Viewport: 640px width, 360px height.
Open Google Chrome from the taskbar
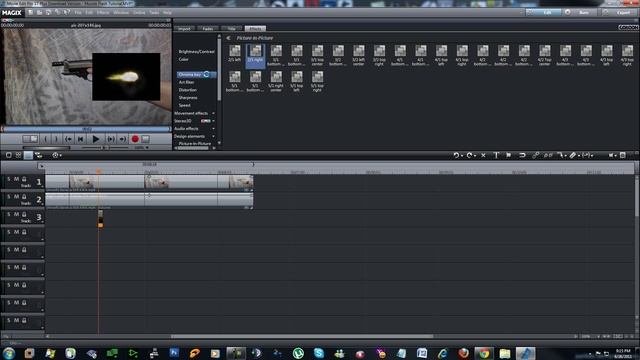tap(484, 353)
